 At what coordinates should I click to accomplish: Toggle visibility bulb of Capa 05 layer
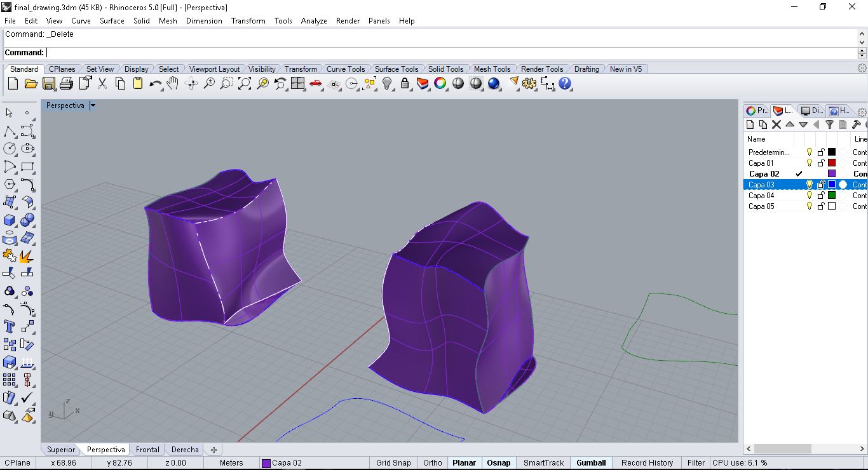click(x=810, y=206)
